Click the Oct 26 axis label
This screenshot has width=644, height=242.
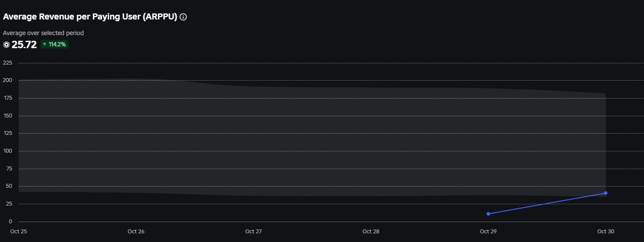tap(136, 232)
